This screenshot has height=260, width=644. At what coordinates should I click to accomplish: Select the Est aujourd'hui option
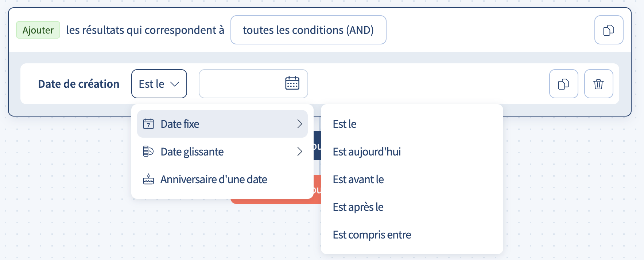coord(366,152)
